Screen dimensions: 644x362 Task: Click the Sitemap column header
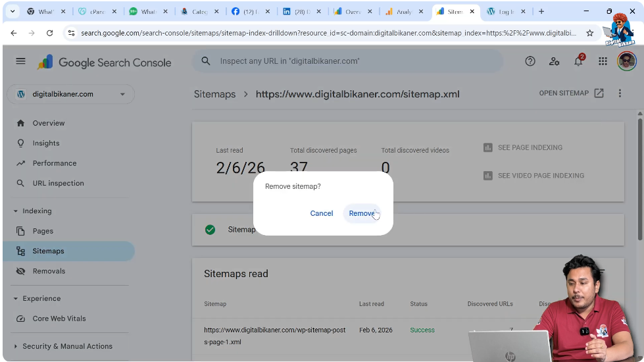(x=215, y=304)
